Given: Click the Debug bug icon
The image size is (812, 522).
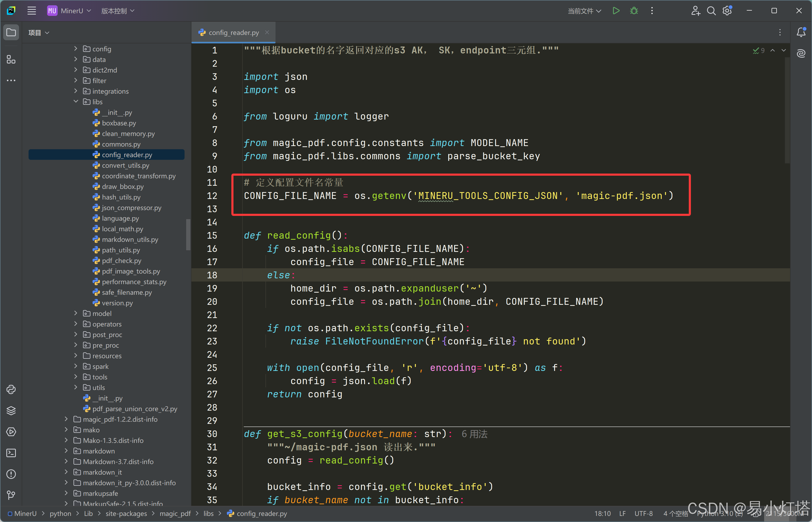Looking at the screenshot, I should coord(634,11).
